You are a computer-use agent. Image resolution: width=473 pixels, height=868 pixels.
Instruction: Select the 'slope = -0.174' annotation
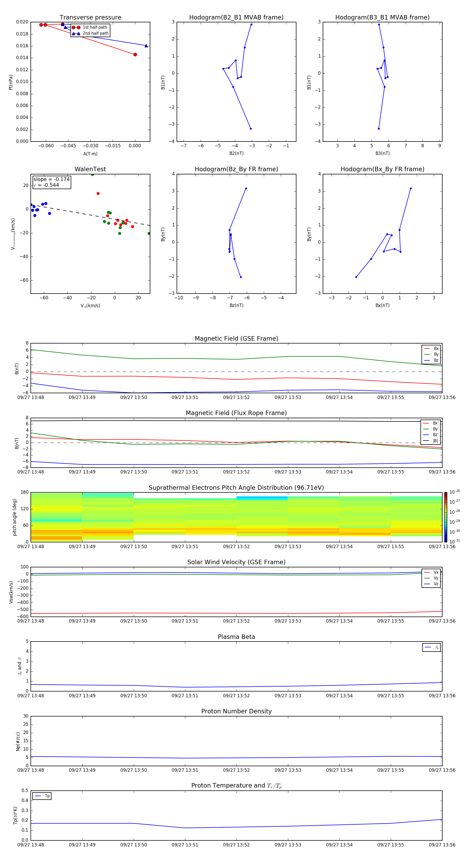(52, 179)
